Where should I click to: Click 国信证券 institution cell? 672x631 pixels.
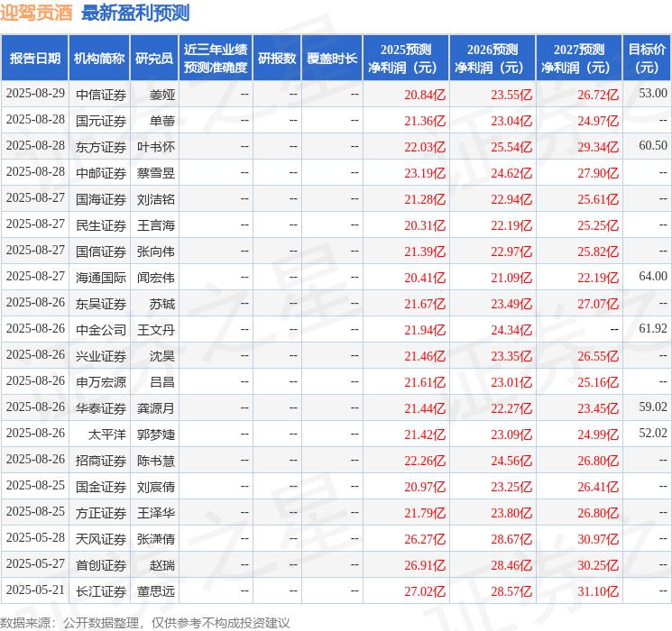point(101,251)
